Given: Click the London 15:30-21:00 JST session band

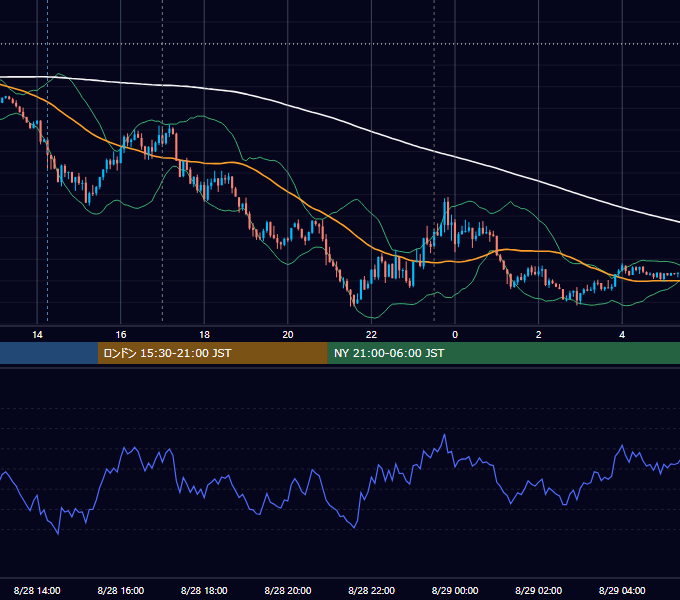Looking at the screenshot, I should (x=212, y=353).
